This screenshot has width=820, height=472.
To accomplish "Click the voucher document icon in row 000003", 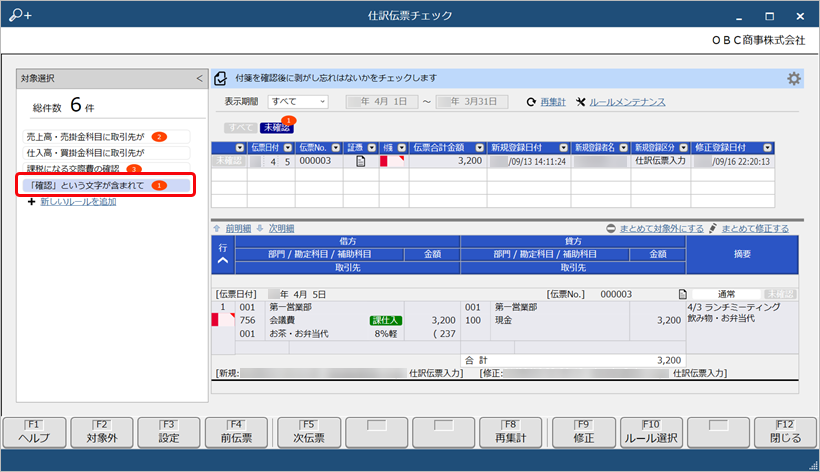I will [x=360, y=162].
